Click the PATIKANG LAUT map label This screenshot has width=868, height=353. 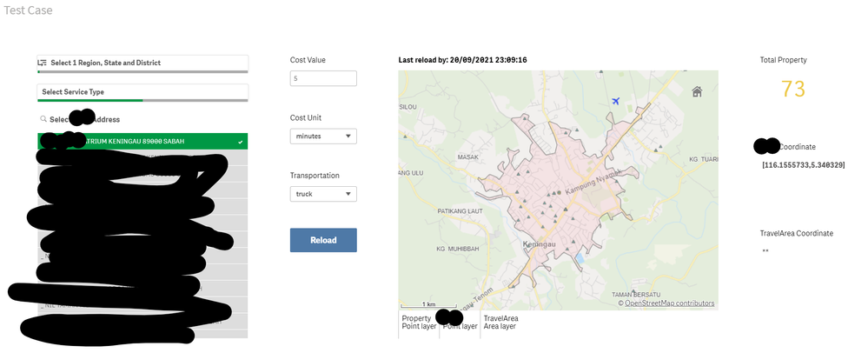[460, 211]
